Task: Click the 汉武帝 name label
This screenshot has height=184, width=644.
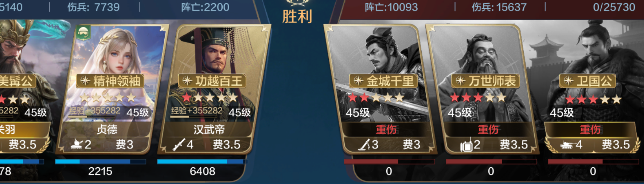Action: click(x=209, y=129)
